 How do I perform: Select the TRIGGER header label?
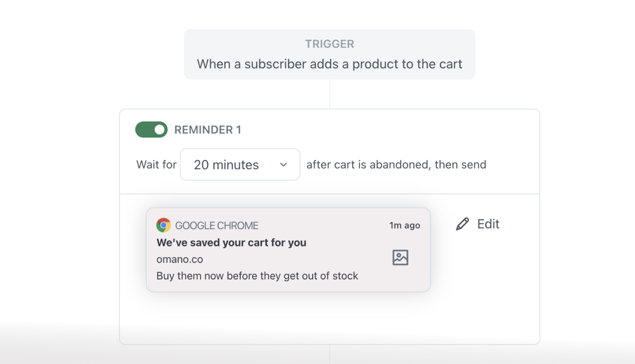pyautogui.click(x=329, y=44)
